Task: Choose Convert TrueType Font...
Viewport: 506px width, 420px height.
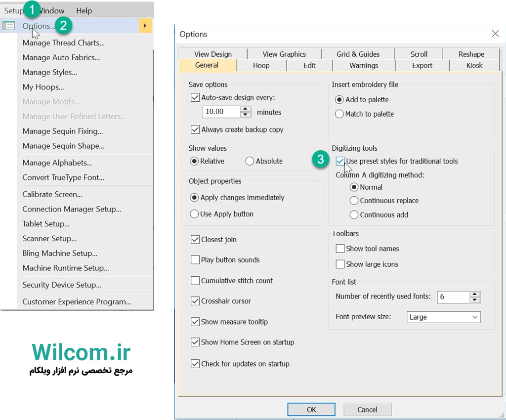Action: tap(63, 177)
